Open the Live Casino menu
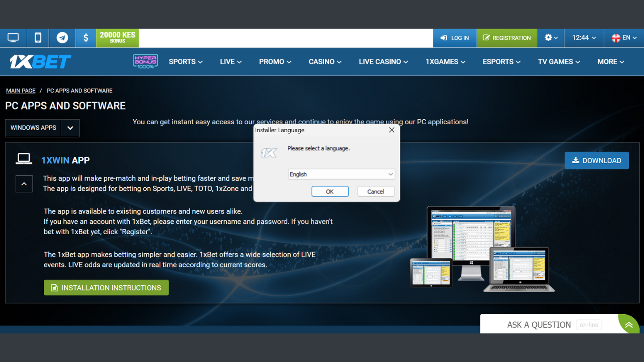 (383, 62)
